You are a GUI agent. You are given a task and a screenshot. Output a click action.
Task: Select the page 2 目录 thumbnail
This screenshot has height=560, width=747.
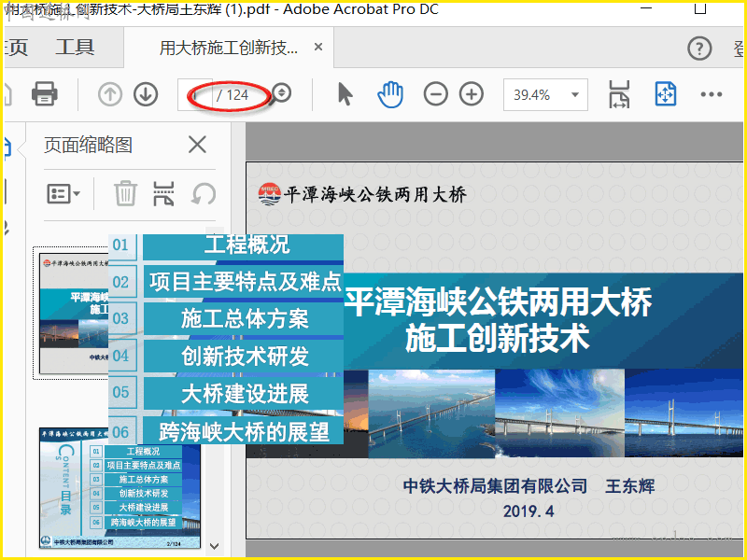pos(120,488)
